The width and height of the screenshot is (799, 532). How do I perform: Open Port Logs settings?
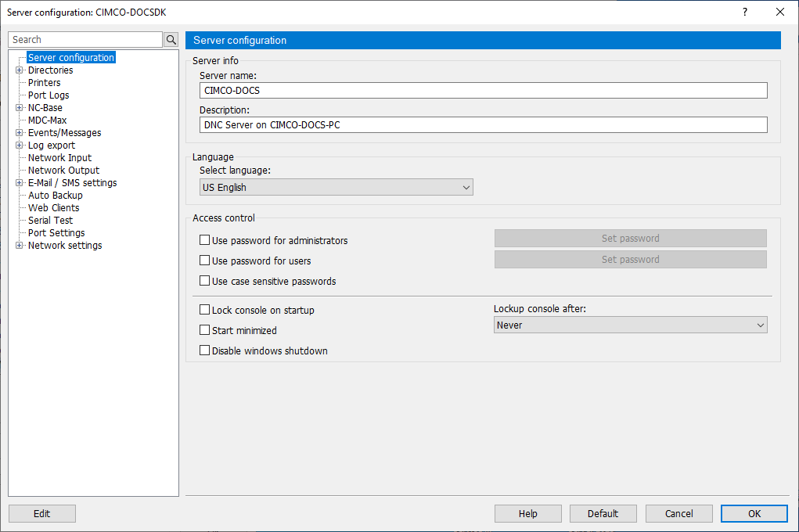[49, 95]
